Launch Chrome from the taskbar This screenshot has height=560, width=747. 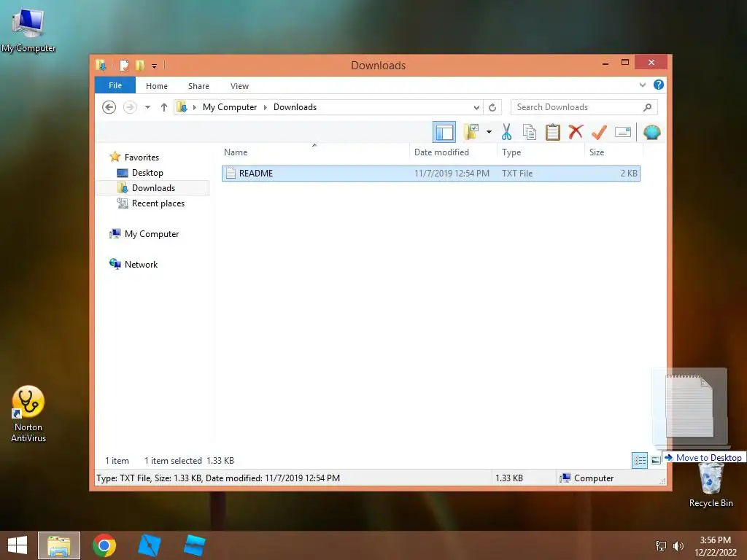[104, 545]
